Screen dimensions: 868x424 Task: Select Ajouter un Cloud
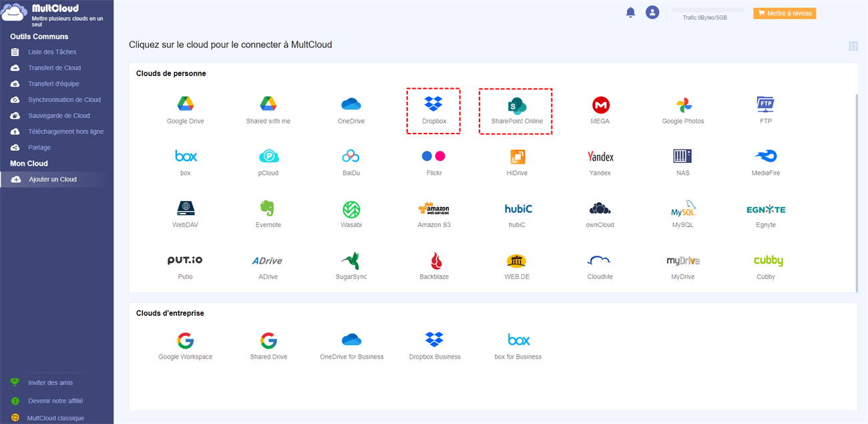(57, 180)
